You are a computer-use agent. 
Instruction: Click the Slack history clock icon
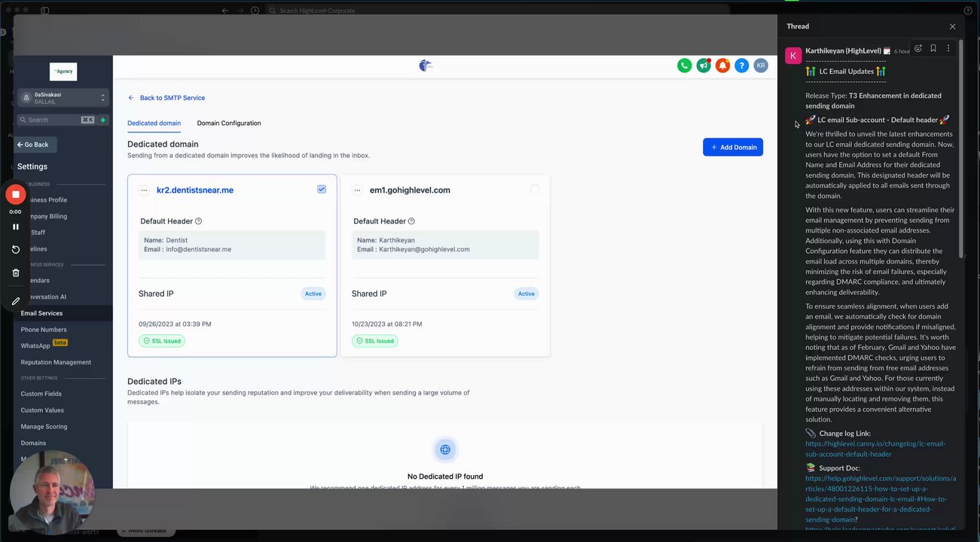click(255, 11)
